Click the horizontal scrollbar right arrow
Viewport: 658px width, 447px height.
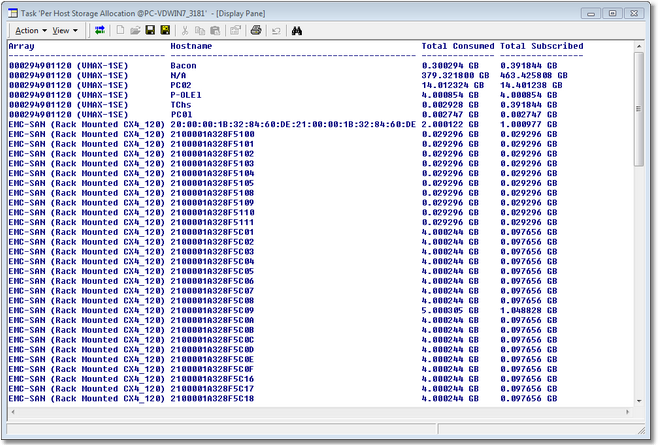(628, 412)
